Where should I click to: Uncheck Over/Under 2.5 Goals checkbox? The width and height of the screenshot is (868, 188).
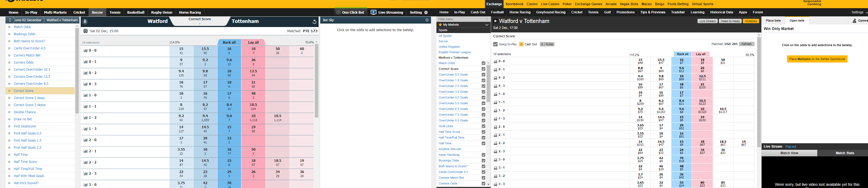tap(484, 86)
